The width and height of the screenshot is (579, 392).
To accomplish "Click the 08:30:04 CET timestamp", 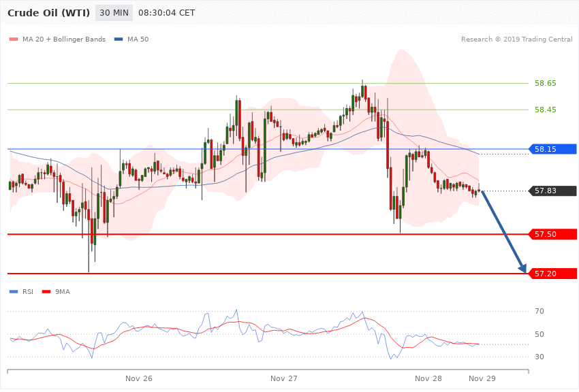I will [x=166, y=13].
